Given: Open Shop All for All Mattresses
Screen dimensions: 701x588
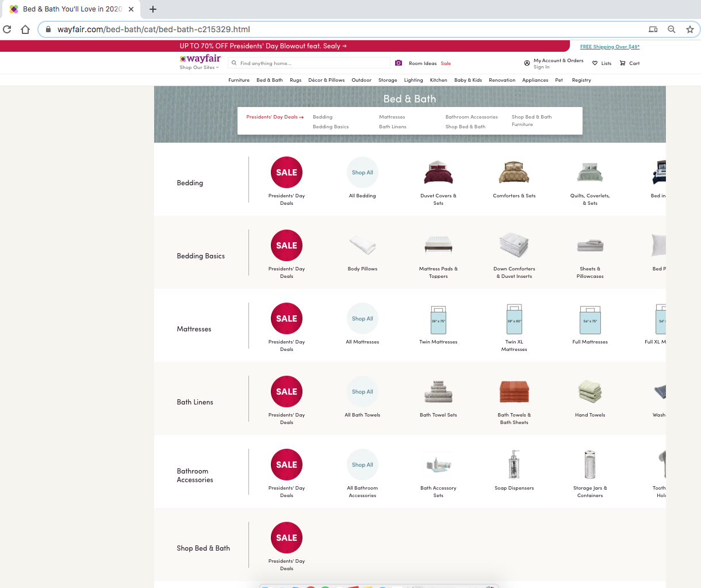Looking at the screenshot, I should pos(362,319).
